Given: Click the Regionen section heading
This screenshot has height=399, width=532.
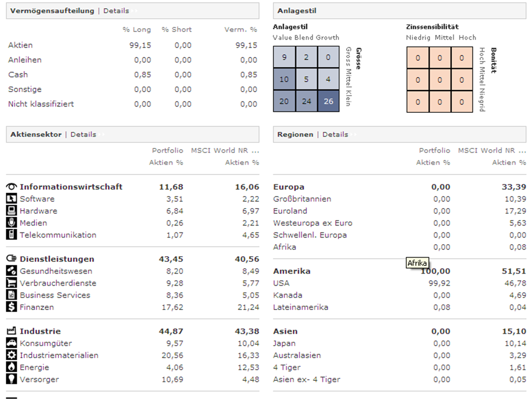Looking at the screenshot, I should tap(295, 135).
